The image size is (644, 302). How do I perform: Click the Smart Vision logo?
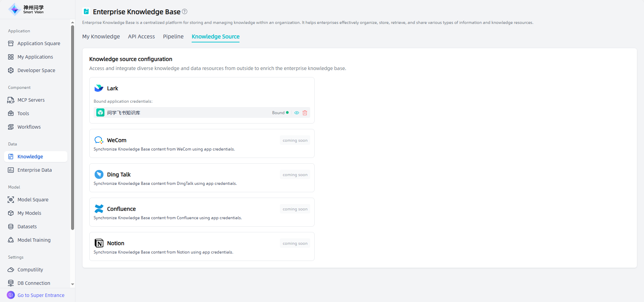coord(26,9)
